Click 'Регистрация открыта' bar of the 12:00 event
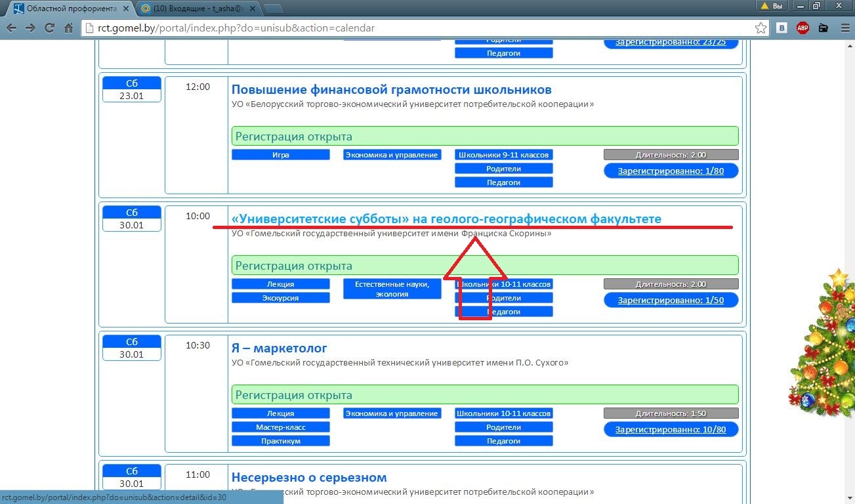855x504 pixels. click(485, 136)
